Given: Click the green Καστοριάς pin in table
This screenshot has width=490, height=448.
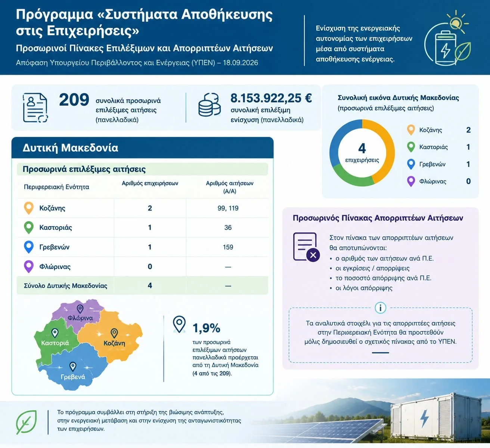Looking at the screenshot, I should coord(29,228).
